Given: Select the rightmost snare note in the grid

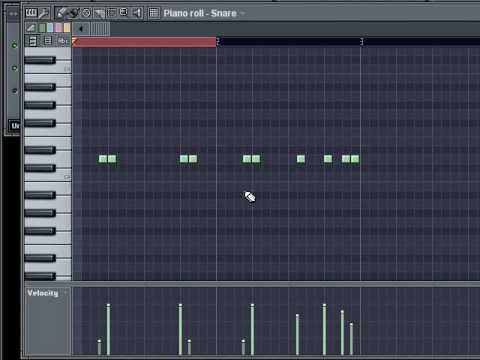Looking at the screenshot, I should (x=355, y=159).
